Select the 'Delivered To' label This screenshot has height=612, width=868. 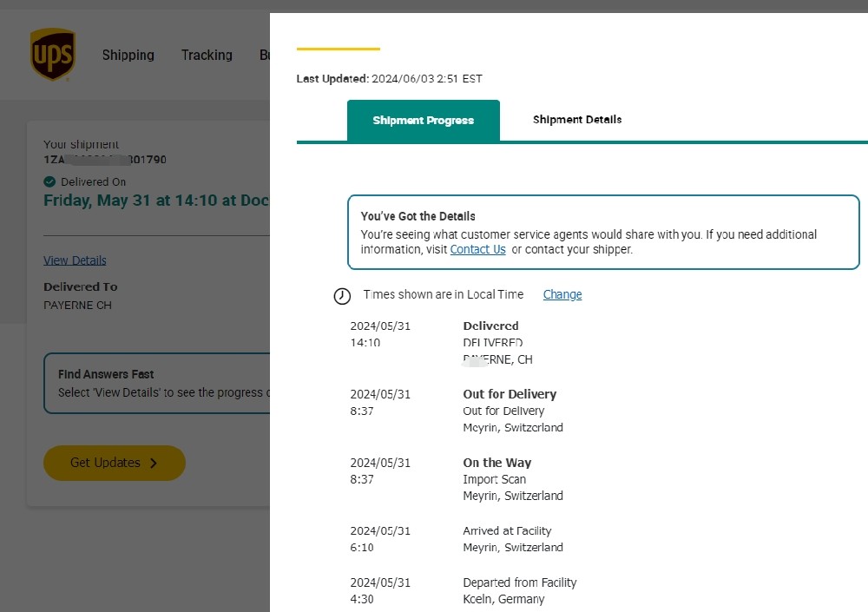(80, 286)
